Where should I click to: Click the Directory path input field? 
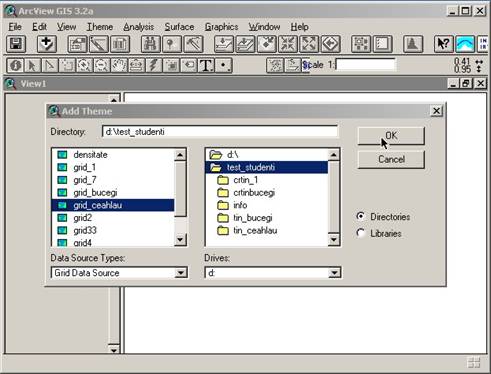[x=220, y=132]
